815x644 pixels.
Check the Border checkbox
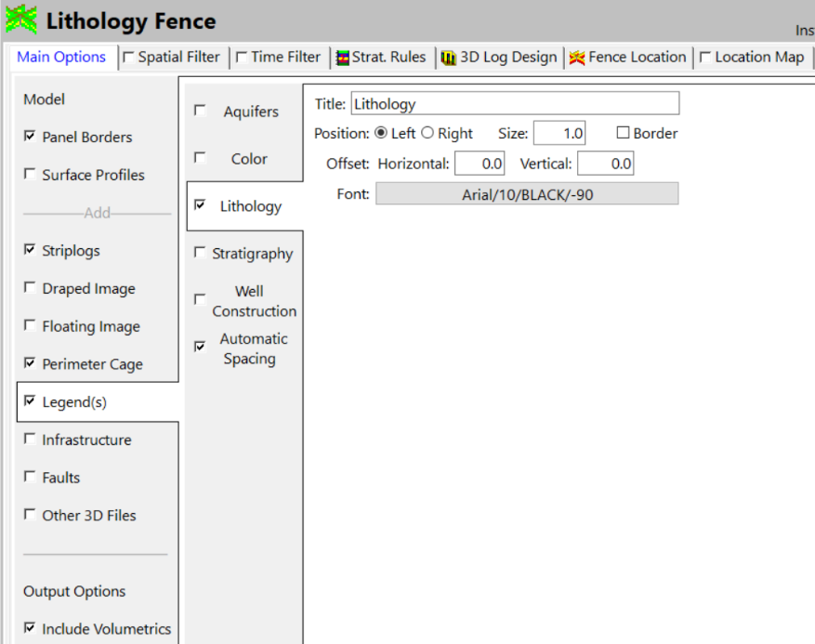coord(624,133)
